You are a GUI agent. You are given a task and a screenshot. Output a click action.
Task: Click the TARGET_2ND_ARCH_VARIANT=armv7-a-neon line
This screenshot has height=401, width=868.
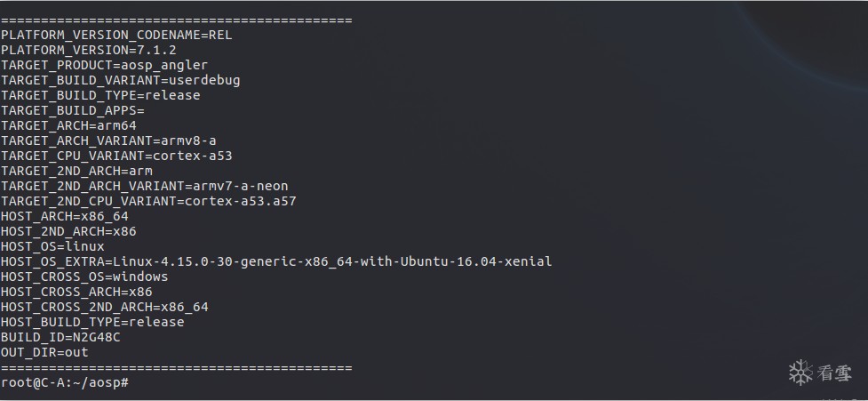[x=144, y=186]
